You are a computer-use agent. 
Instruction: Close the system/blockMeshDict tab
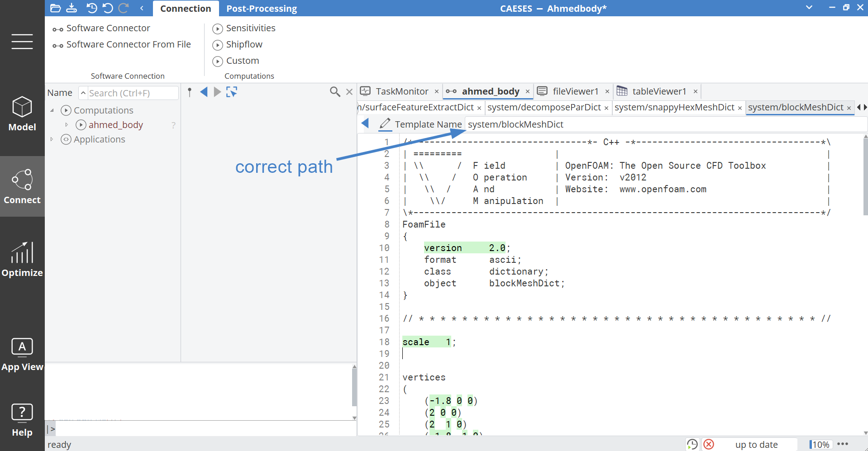click(x=849, y=108)
